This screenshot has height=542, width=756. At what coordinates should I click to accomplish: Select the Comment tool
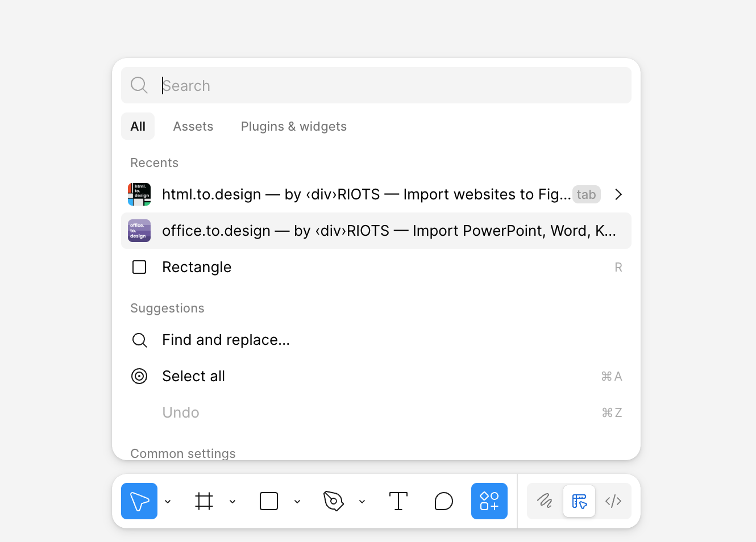click(x=444, y=501)
